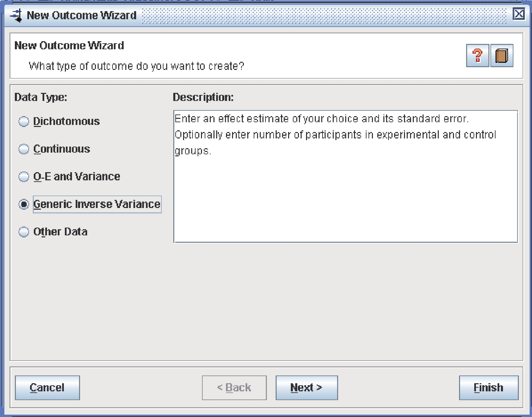
Task: Open the handbook book icon
Action: [x=502, y=56]
